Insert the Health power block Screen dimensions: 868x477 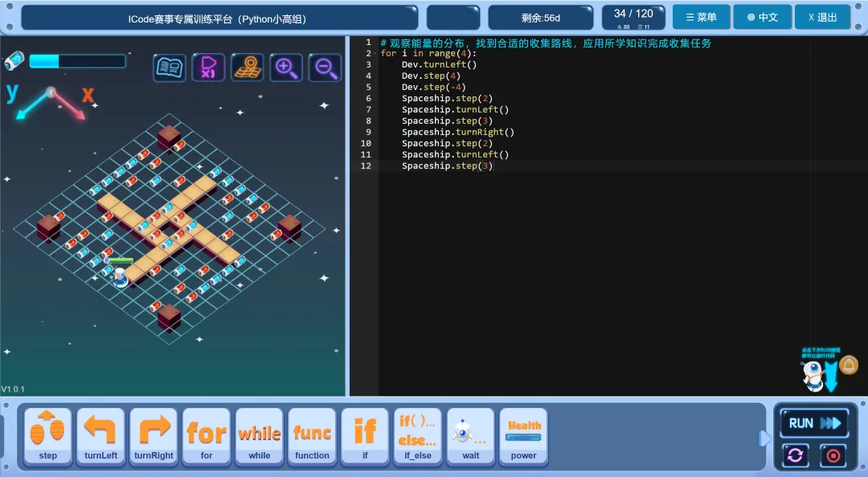pos(524,436)
